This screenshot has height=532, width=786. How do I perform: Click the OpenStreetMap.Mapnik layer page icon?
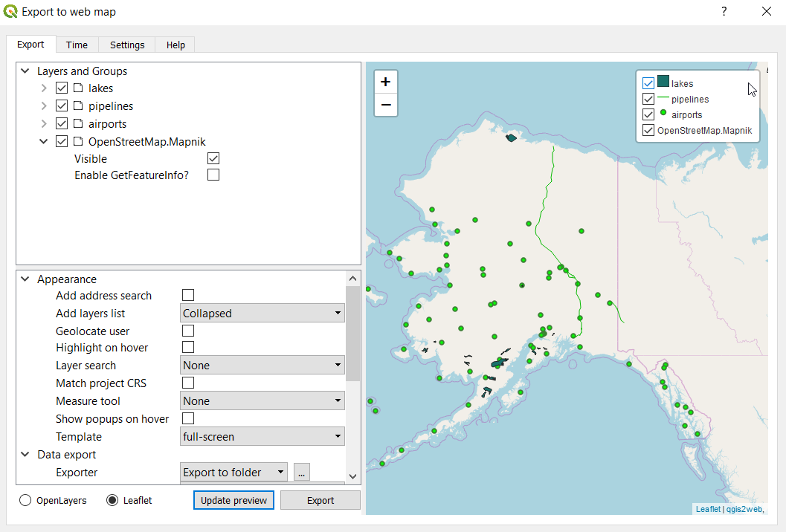tap(78, 141)
